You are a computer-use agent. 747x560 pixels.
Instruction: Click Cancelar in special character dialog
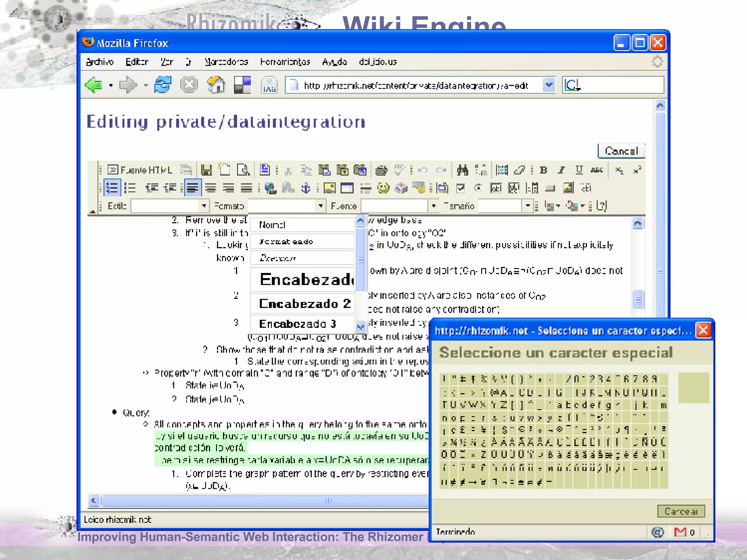681,511
